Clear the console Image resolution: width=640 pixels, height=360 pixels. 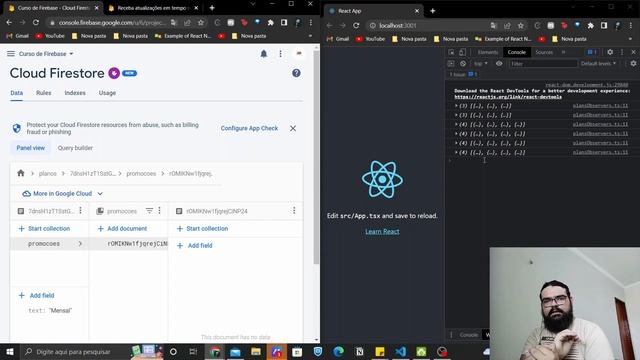(463, 64)
